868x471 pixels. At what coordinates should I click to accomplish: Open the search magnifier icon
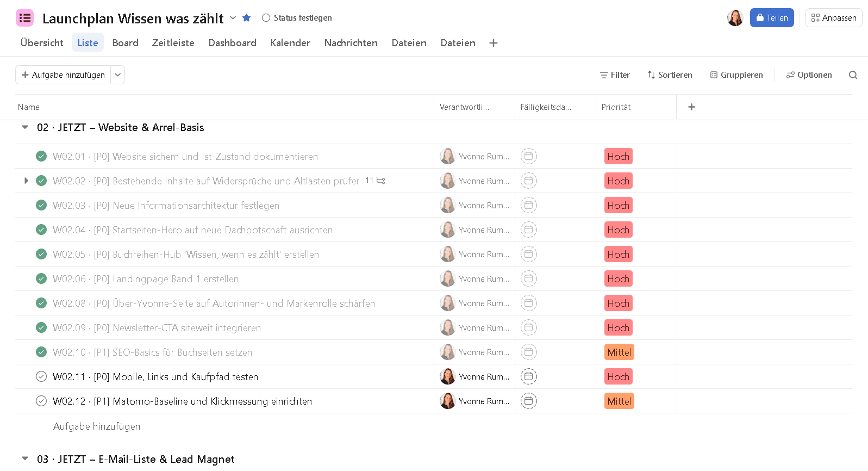tap(853, 75)
